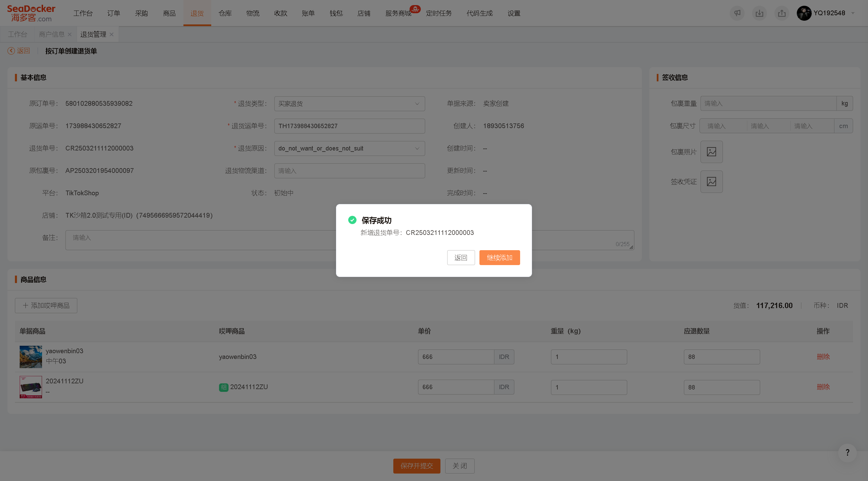Click 继续添加 in the success dialog

pyautogui.click(x=499, y=258)
